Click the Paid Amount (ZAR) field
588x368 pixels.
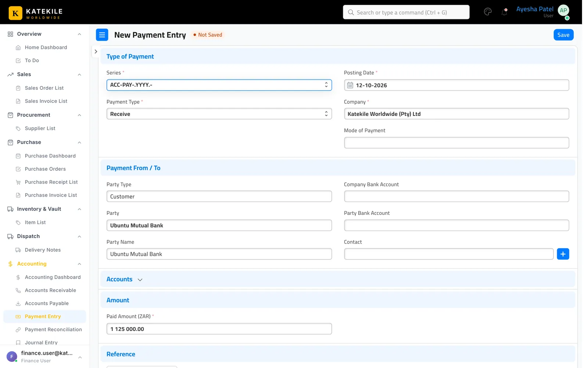219,329
